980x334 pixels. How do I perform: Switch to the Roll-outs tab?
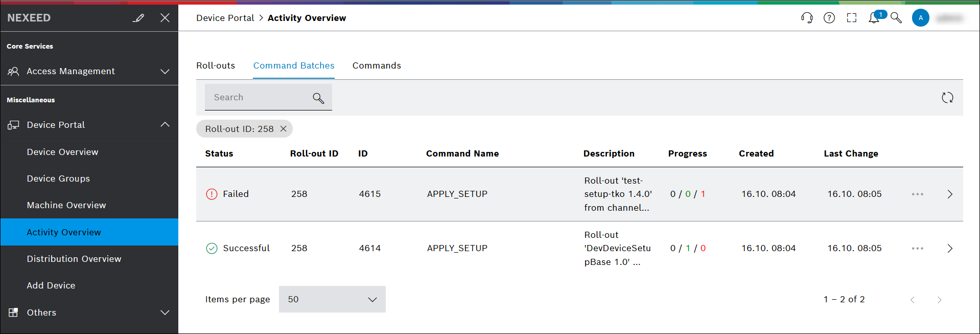click(x=216, y=65)
